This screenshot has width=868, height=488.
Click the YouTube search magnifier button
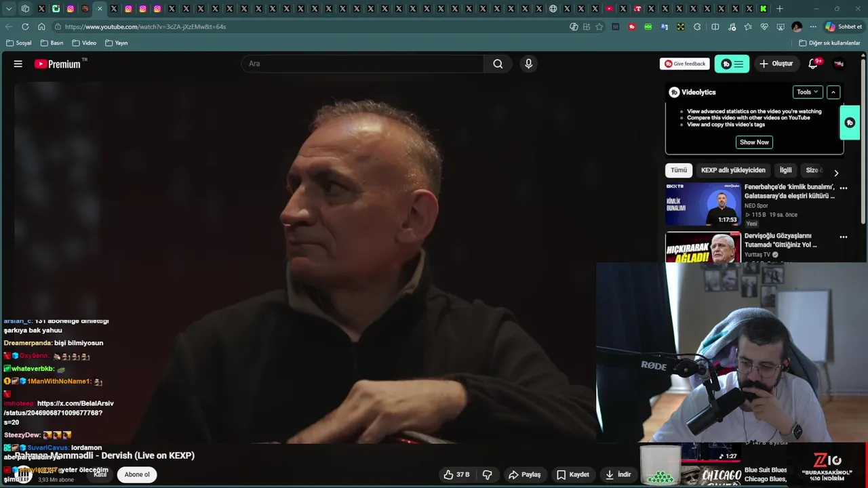(498, 64)
